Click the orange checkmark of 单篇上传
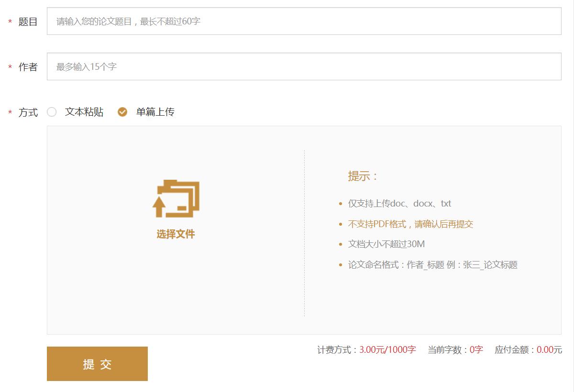Screen dimensions: 574x392 [123, 112]
